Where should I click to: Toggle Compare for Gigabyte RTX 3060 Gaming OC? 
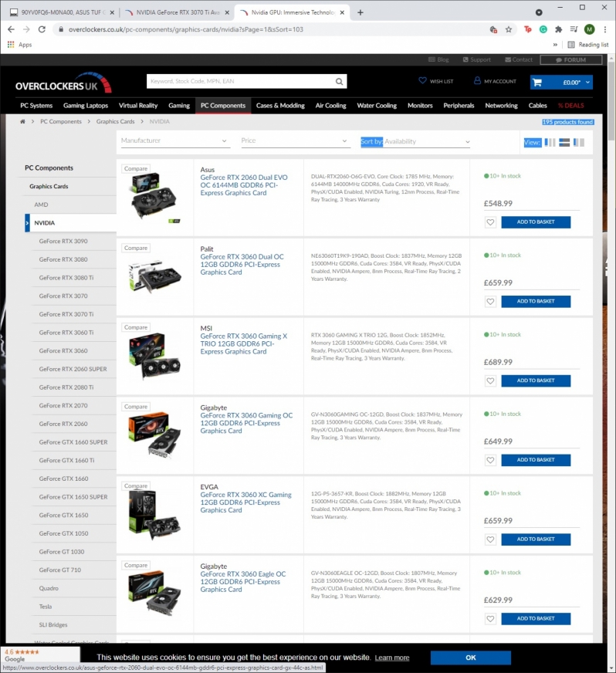[x=136, y=407]
